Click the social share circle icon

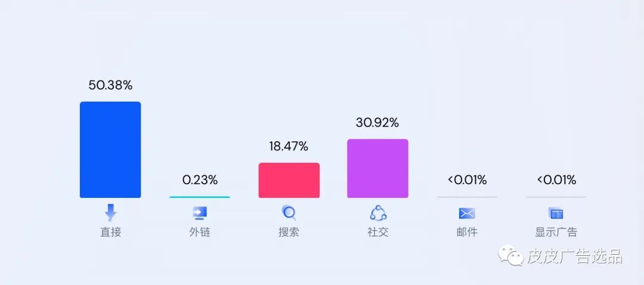click(x=378, y=213)
